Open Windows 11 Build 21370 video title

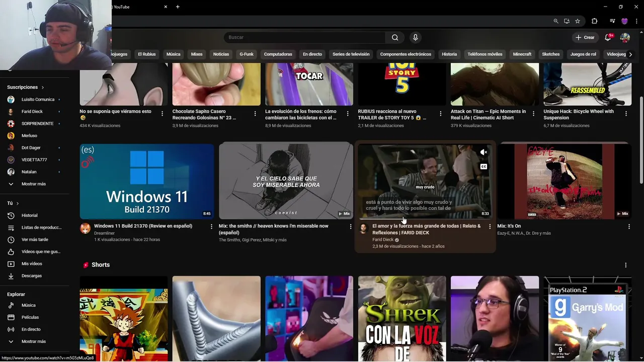click(143, 226)
